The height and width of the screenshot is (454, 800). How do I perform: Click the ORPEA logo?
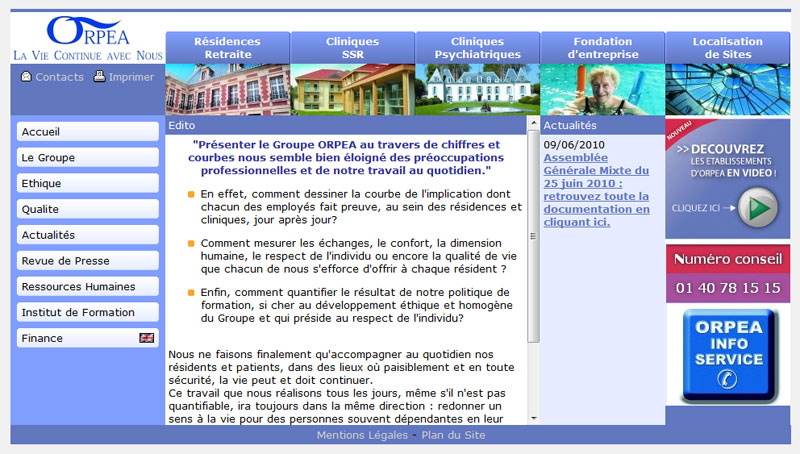point(87,30)
